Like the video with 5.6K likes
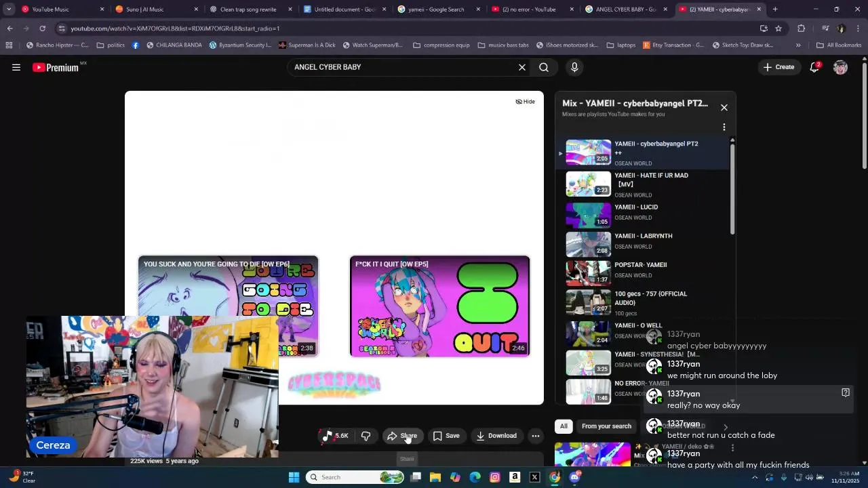Screen dimensions: 868x488 coord(336,436)
